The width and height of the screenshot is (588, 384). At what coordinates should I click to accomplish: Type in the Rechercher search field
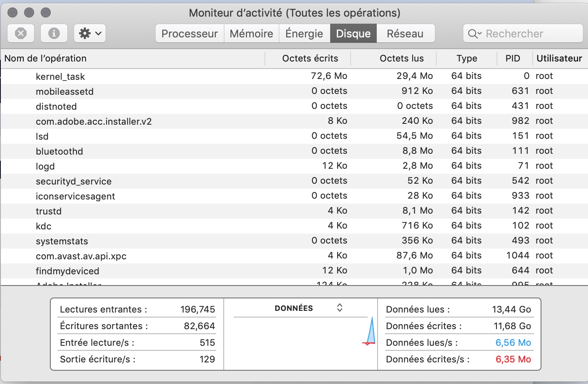[528, 34]
